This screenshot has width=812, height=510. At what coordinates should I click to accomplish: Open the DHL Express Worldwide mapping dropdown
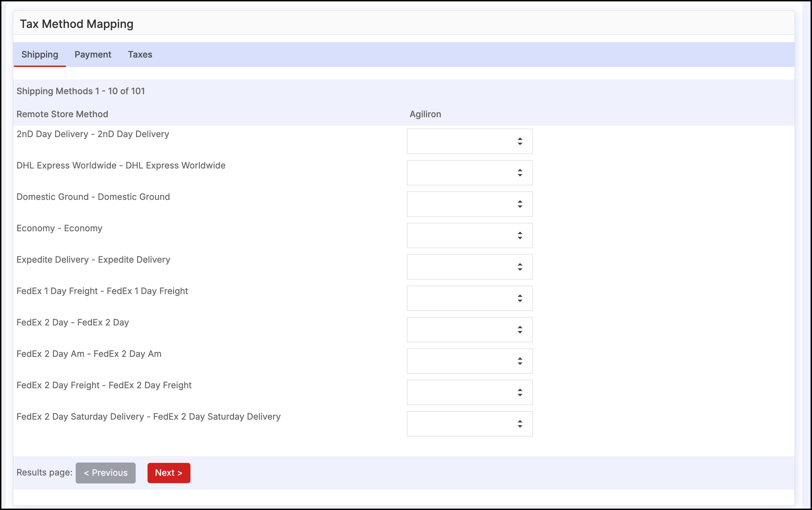tap(469, 173)
